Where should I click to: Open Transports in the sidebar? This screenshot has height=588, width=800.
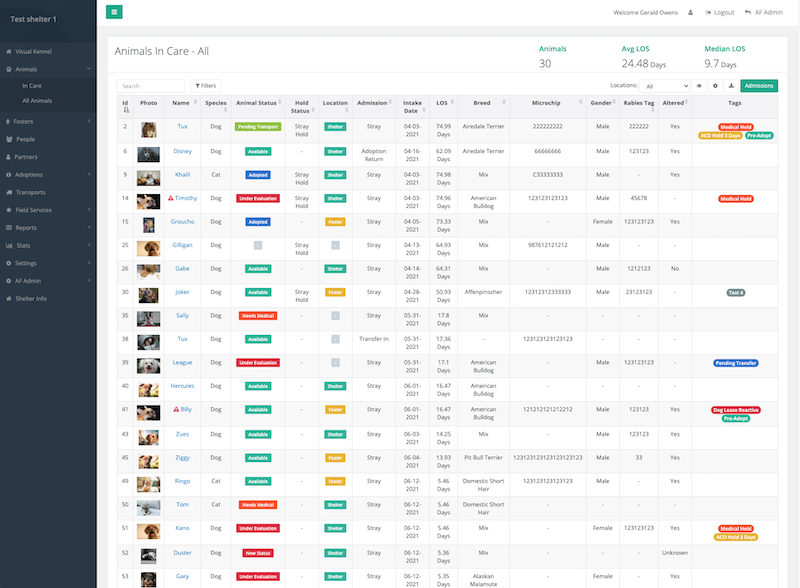pos(30,192)
